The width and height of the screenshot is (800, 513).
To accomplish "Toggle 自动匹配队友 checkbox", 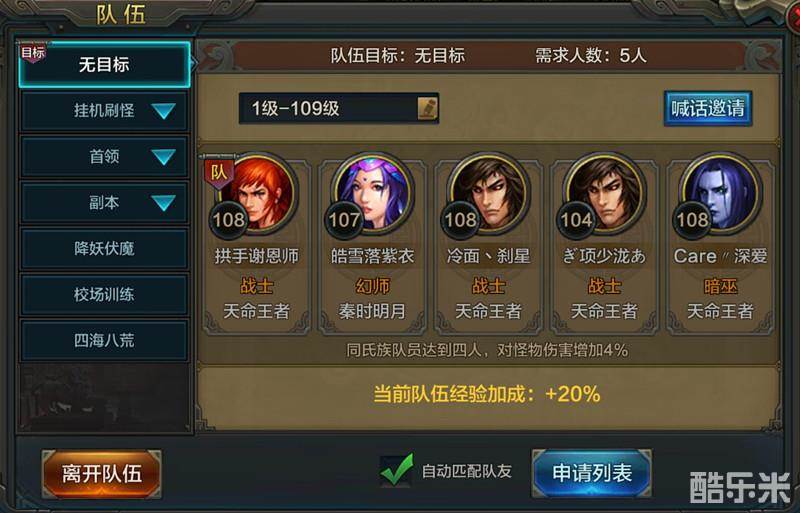I will coord(396,471).
